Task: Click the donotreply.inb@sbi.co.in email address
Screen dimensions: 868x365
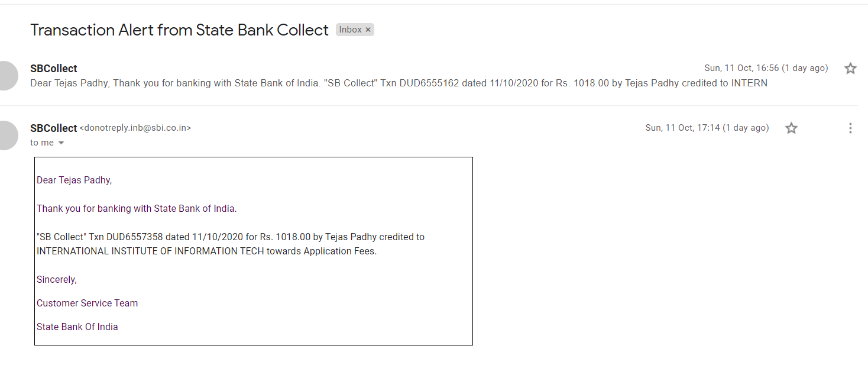Action: 135,128
